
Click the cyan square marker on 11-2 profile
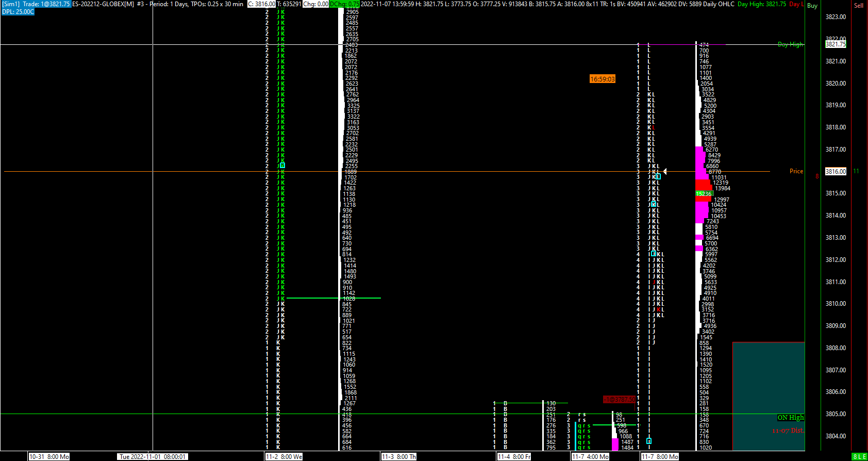282,165
